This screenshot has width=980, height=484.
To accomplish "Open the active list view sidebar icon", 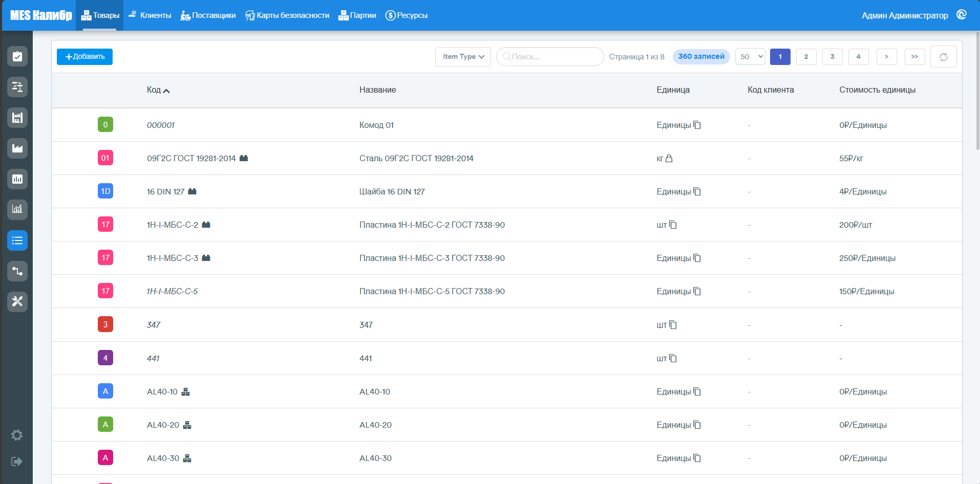I will click(17, 240).
